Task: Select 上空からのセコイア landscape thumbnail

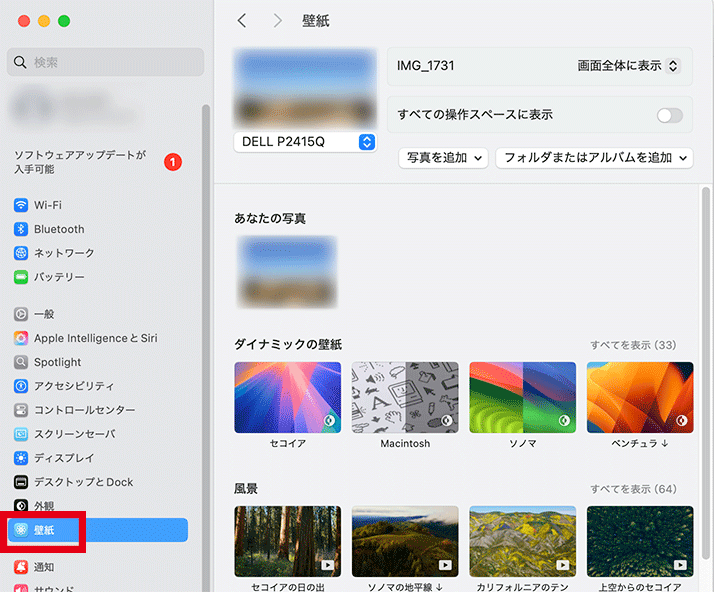Action: [640, 541]
